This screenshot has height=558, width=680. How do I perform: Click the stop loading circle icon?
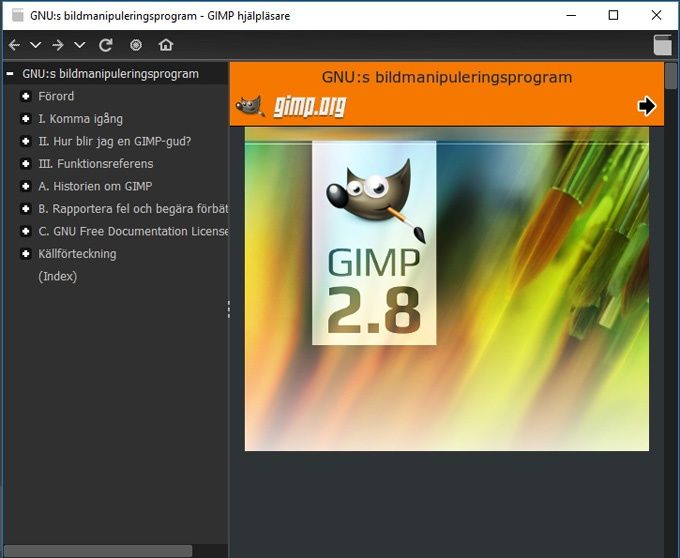[x=136, y=45]
